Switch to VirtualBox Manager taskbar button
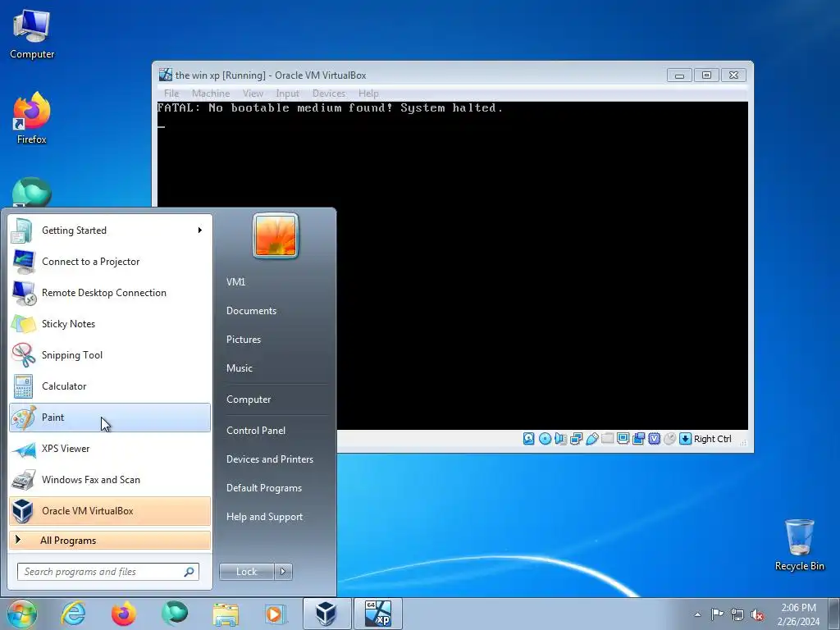 coord(326,614)
